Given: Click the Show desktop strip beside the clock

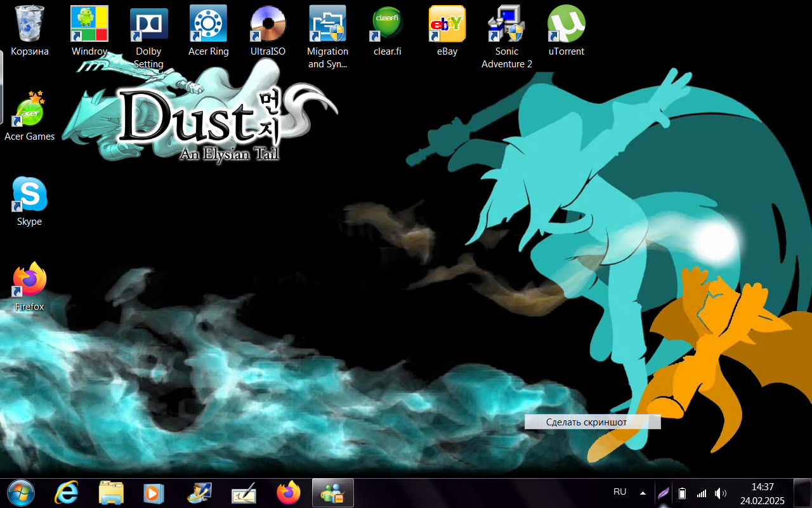Looking at the screenshot, I should 802,493.
